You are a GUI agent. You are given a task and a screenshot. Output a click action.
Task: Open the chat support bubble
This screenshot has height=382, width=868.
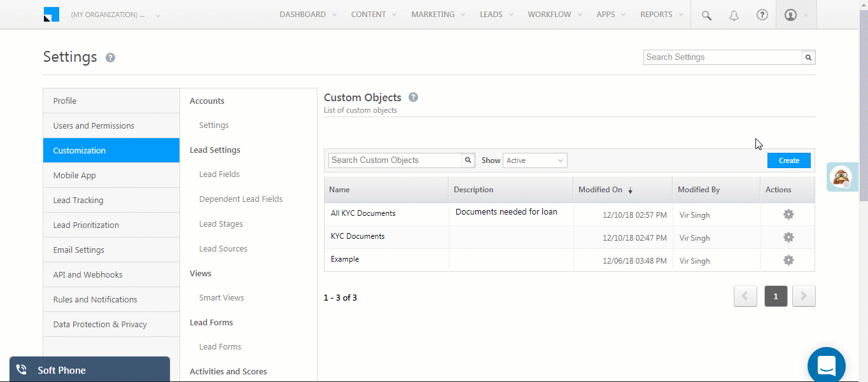point(826,364)
